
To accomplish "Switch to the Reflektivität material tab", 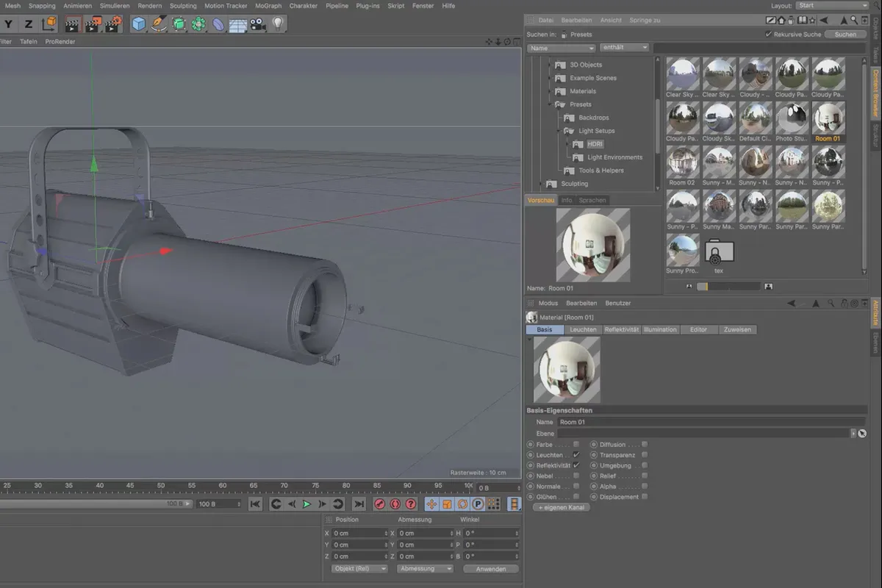I will [x=621, y=330].
